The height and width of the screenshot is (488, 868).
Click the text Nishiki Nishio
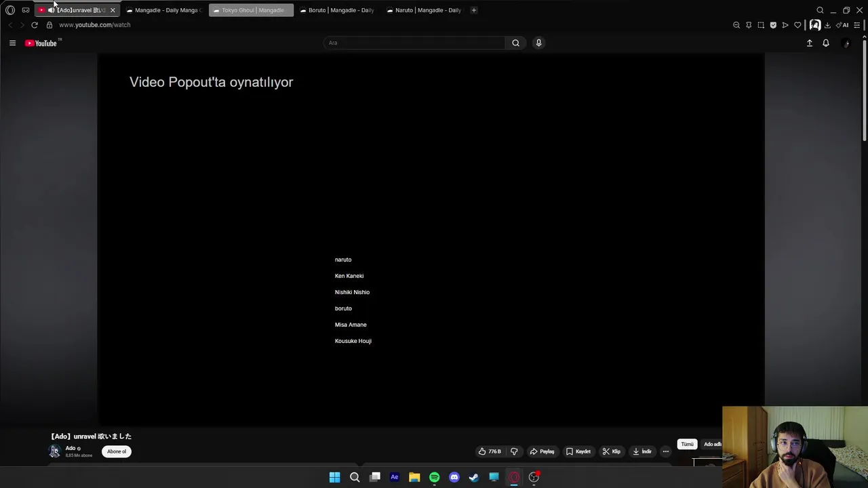352,292
